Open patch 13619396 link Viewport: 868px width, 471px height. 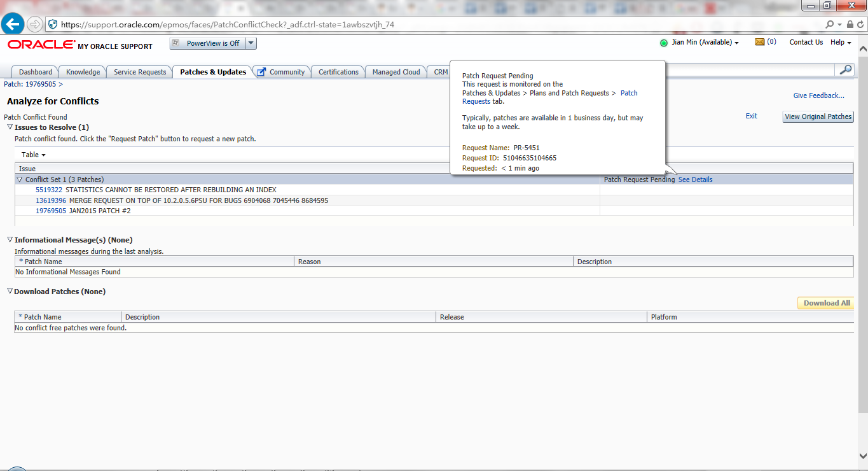tap(51, 200)
